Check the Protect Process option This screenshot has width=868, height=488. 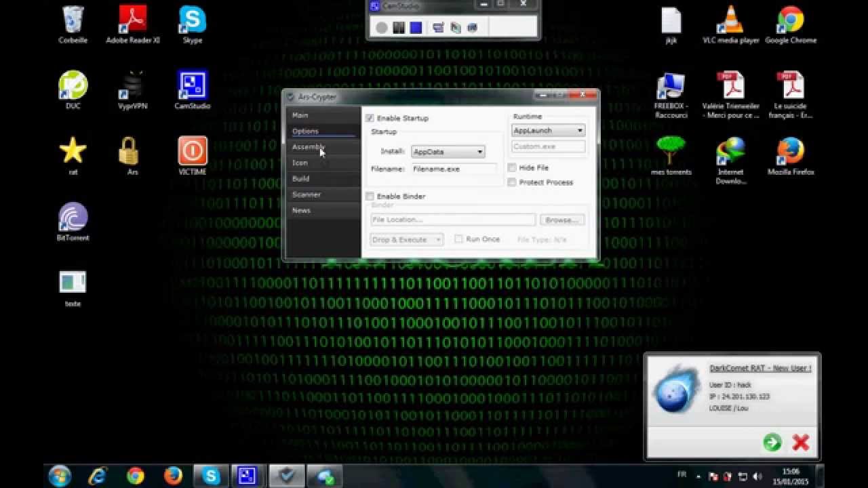(x=512, y=182)
